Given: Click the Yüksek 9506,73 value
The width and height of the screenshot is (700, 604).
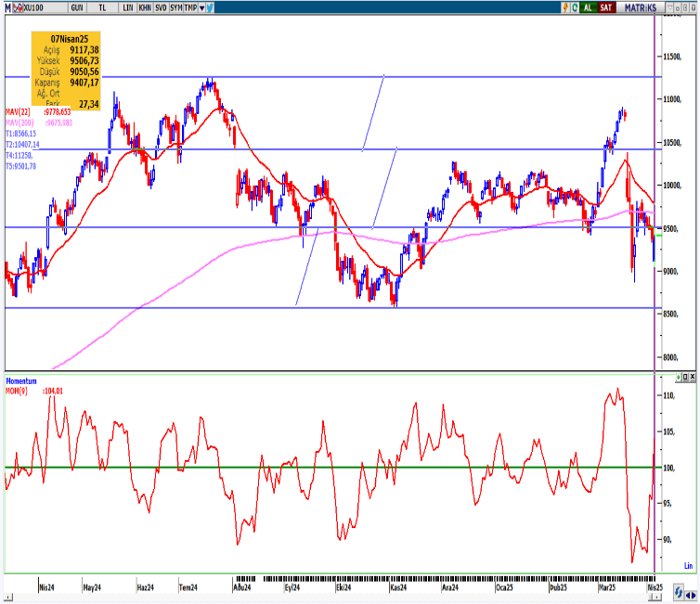Looking at the screenshot, I should point(84,60).
